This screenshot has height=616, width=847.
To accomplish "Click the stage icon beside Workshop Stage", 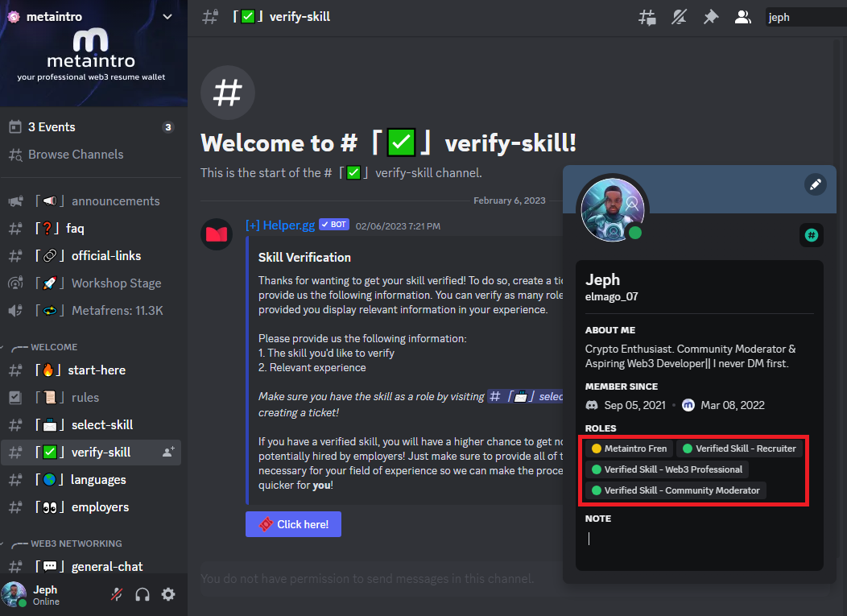I will point(15,283).
